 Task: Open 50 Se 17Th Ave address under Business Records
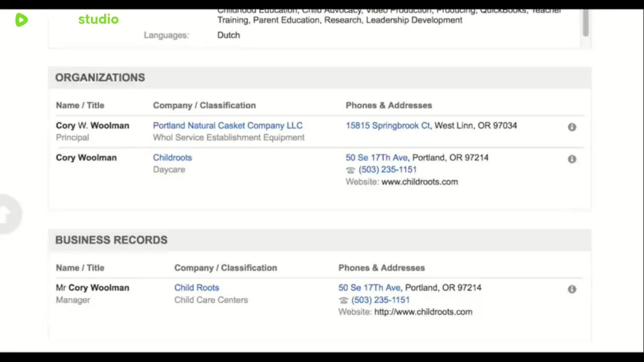(369, 288)
